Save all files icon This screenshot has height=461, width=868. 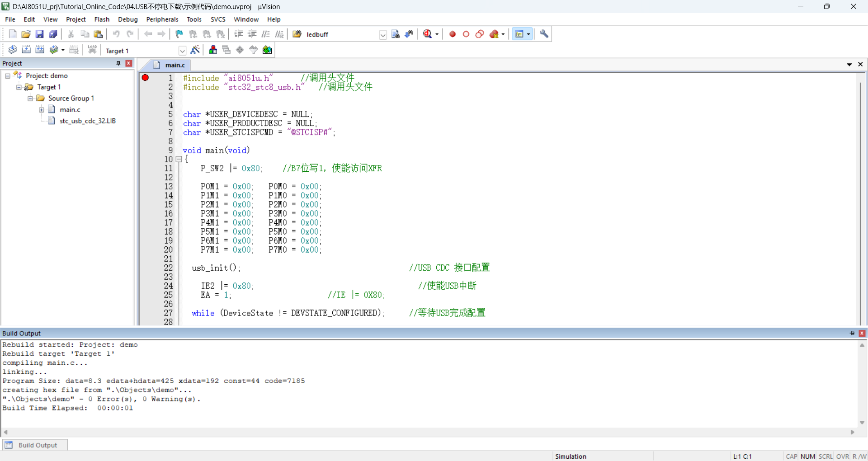click(53, 34)
